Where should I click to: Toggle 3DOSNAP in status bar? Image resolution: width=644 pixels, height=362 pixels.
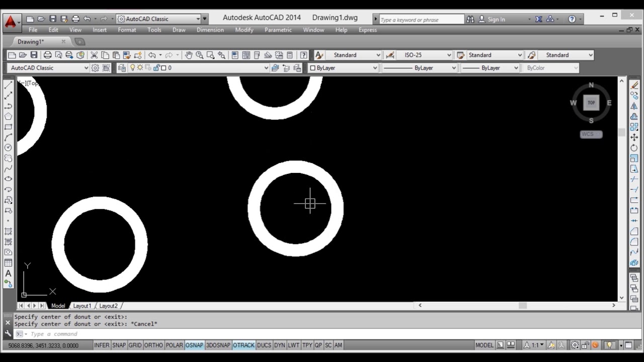[218, 345]
